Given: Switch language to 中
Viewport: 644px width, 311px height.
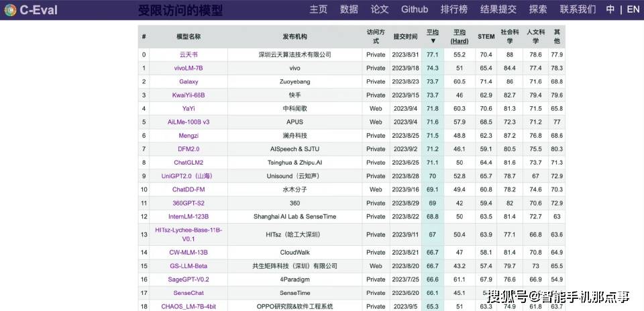Looking at the screenshot, I should pos(610,9).
